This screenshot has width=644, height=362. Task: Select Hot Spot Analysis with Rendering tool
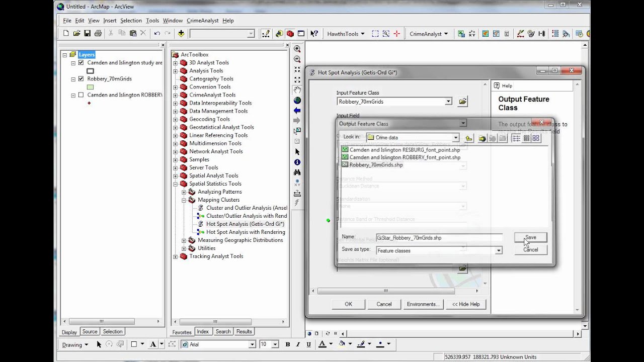click(246, 232)
